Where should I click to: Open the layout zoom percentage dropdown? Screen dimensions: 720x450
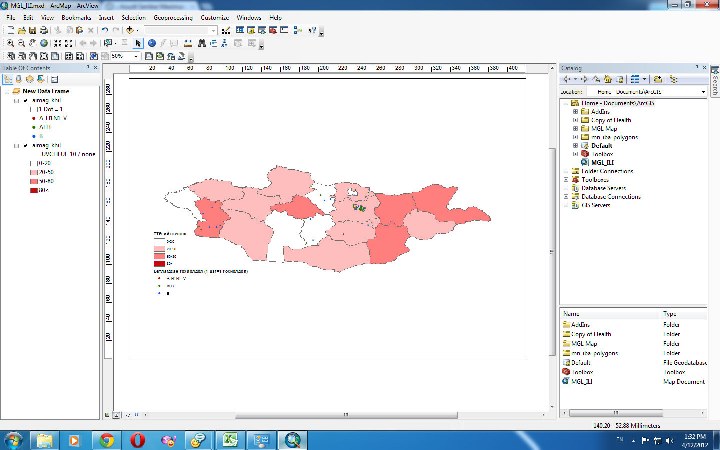136,56
